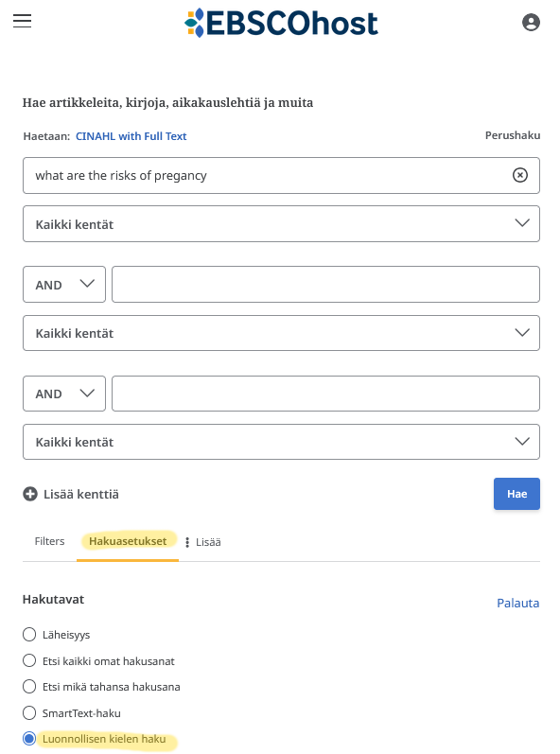Open the user account profile icon

pos(531,22)
